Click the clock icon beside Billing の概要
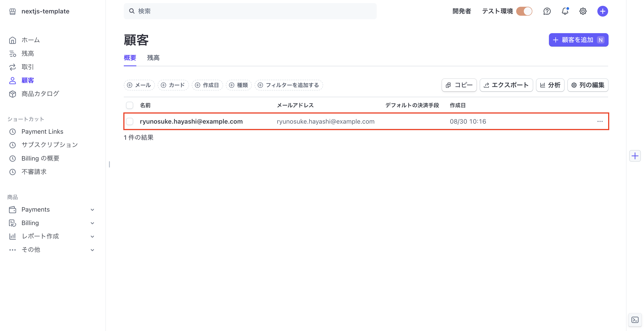This screenshot has width=644, height=331. [13, 158]
